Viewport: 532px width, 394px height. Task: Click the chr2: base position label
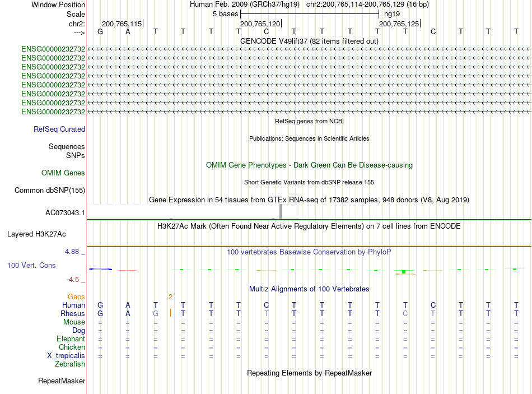pos(77,24)
